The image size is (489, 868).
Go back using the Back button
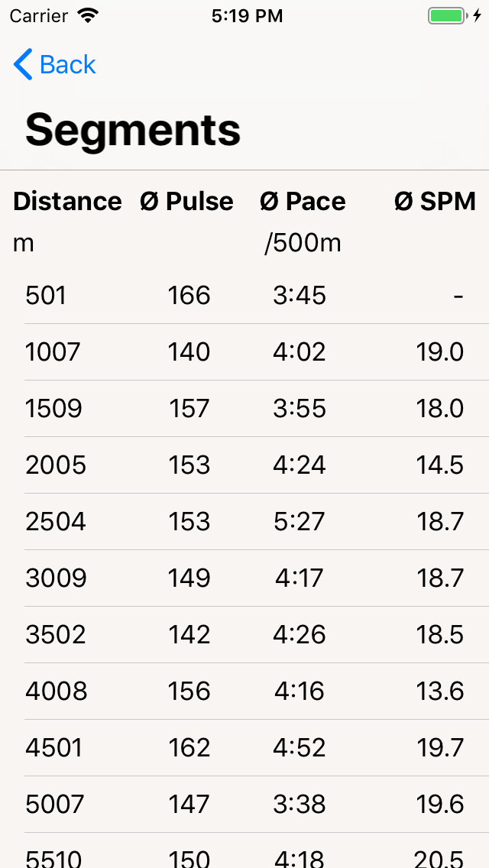click(x=55, y=65)
